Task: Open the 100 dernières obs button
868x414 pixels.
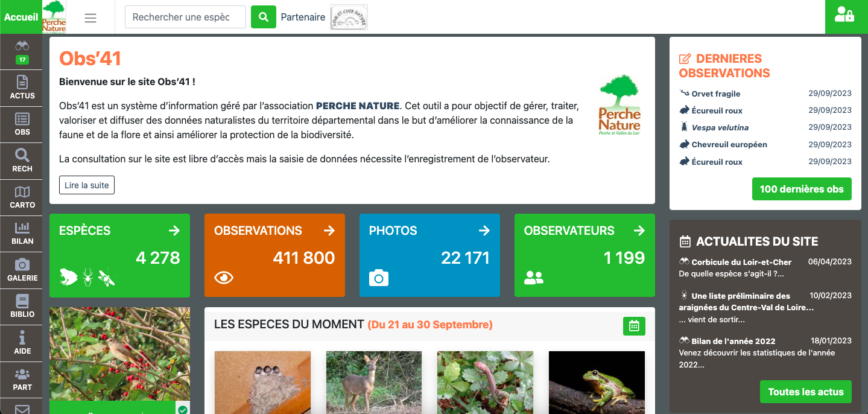Action: point(802,189)
